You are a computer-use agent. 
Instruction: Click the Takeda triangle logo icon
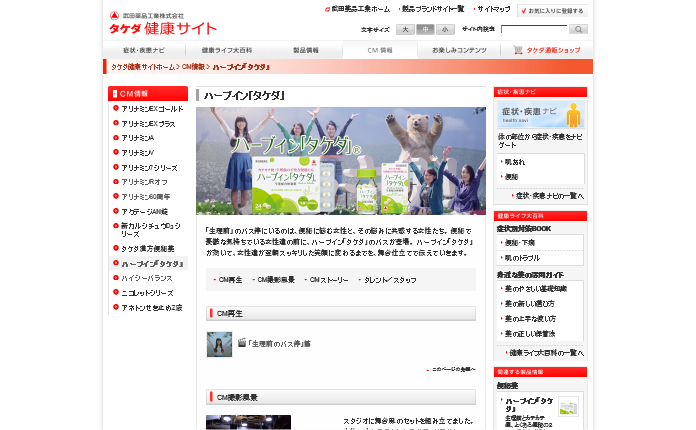pyautogui.click(x=114, y=16)
